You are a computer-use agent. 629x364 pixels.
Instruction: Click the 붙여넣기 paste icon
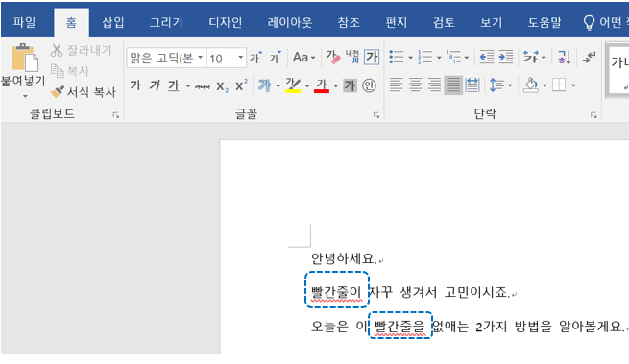pos(24,58)
